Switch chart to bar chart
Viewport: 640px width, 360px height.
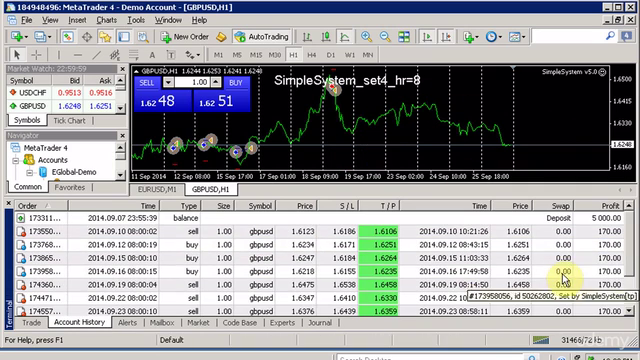click(x=307, y=37)
